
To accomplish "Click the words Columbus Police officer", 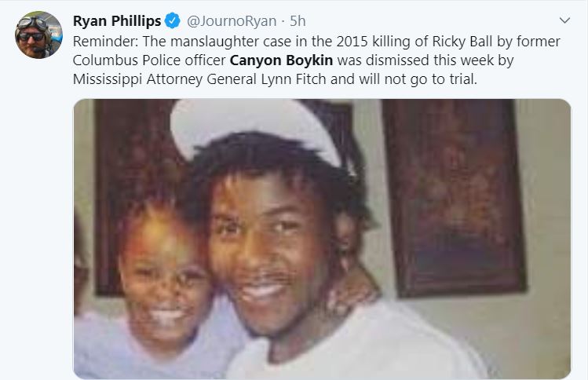I will pos(149,60).
